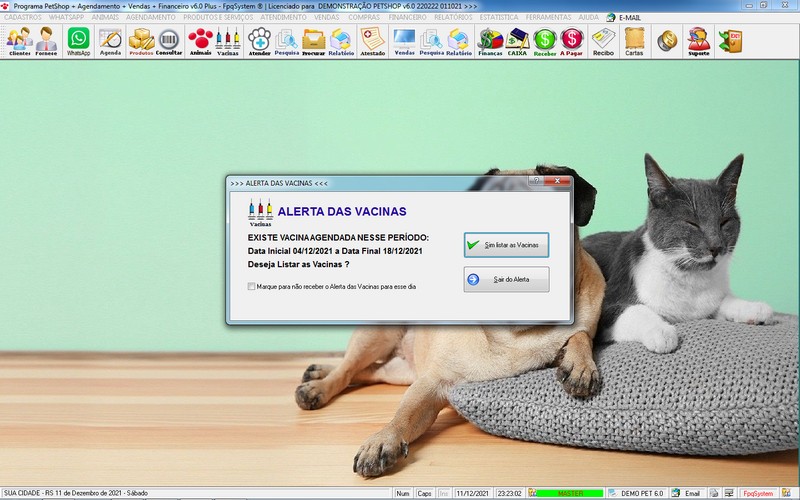
Task: Open the Agenda icon
Action: click(x=110, y=41)
